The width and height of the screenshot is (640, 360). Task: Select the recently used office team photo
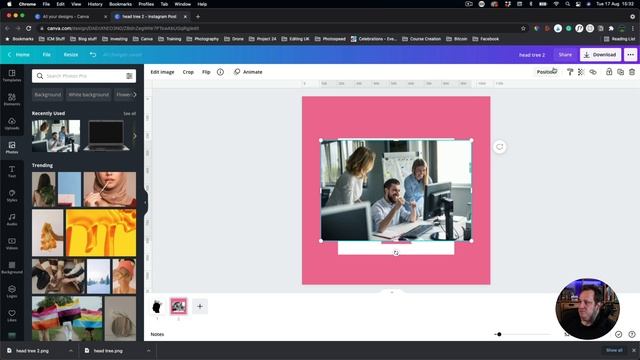[56, 136]
